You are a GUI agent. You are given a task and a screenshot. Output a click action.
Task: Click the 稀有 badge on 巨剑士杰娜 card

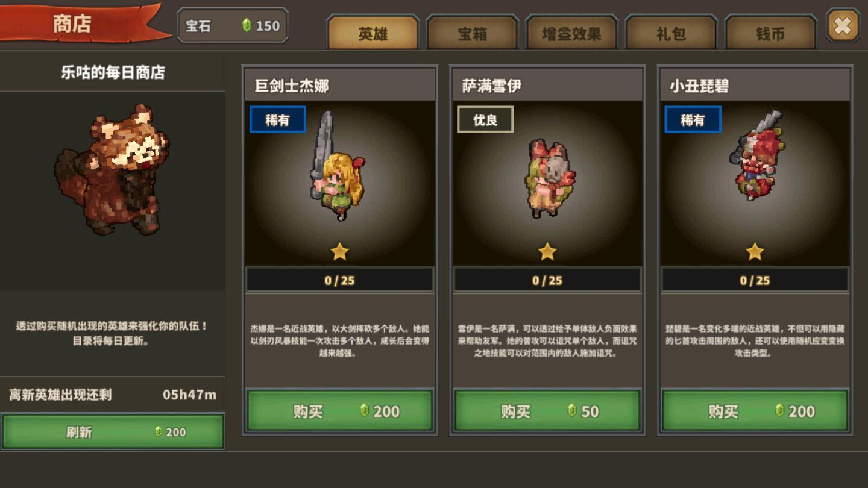tap(277, 120)
